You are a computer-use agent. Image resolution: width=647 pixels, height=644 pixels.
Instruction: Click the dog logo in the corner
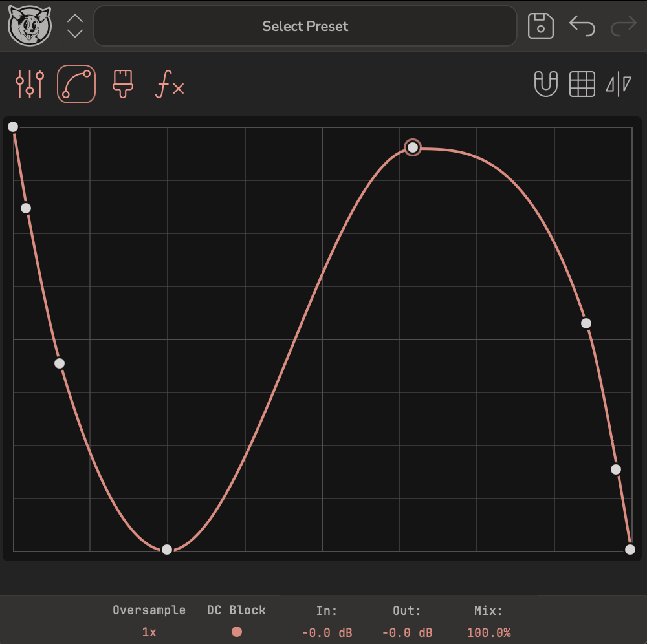point(30,26)
